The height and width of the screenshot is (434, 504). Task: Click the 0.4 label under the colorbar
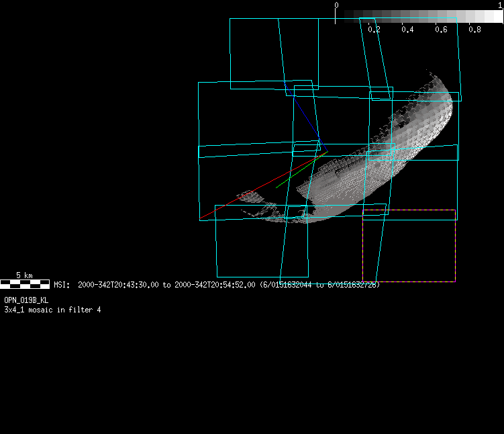(x=407, y=30)
